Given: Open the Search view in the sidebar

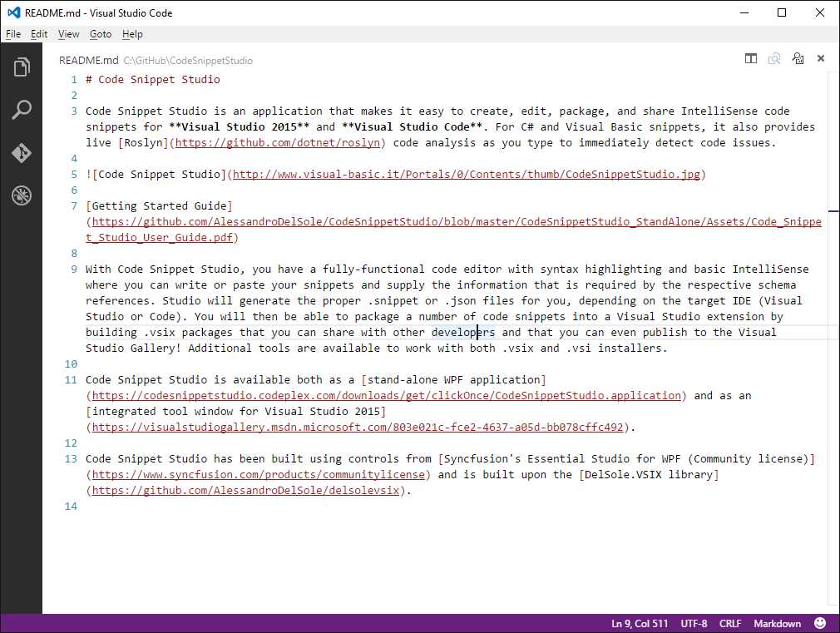Looking at the screenshot, I should click(22, 109).
